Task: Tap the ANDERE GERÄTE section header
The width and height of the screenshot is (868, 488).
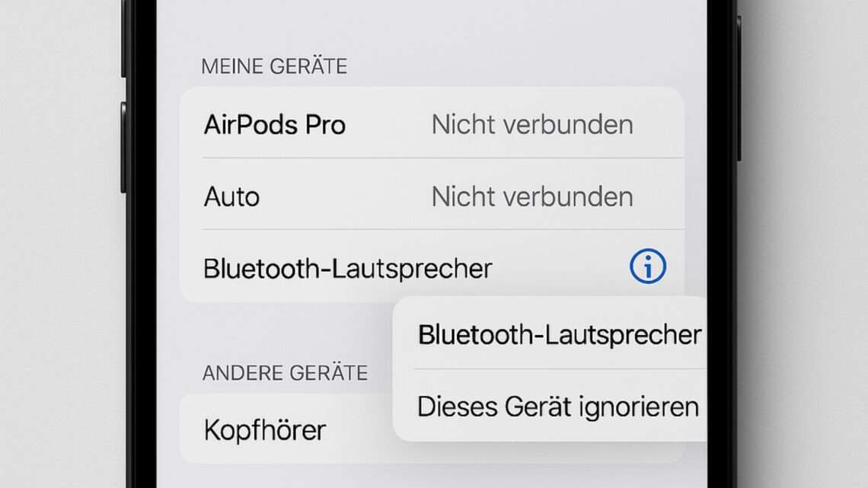Action: 285,373
